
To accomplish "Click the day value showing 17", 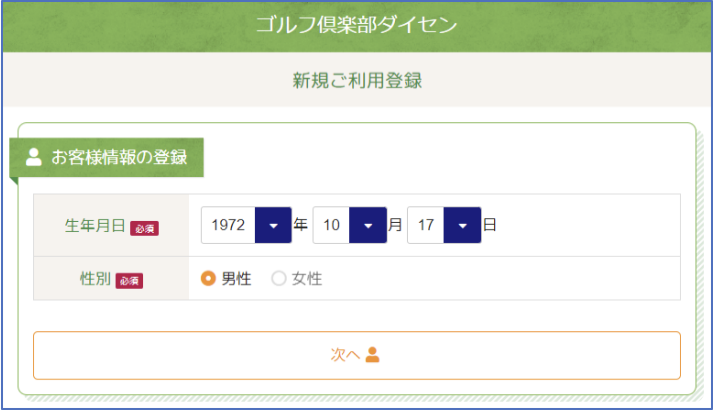I will (426, 225).
